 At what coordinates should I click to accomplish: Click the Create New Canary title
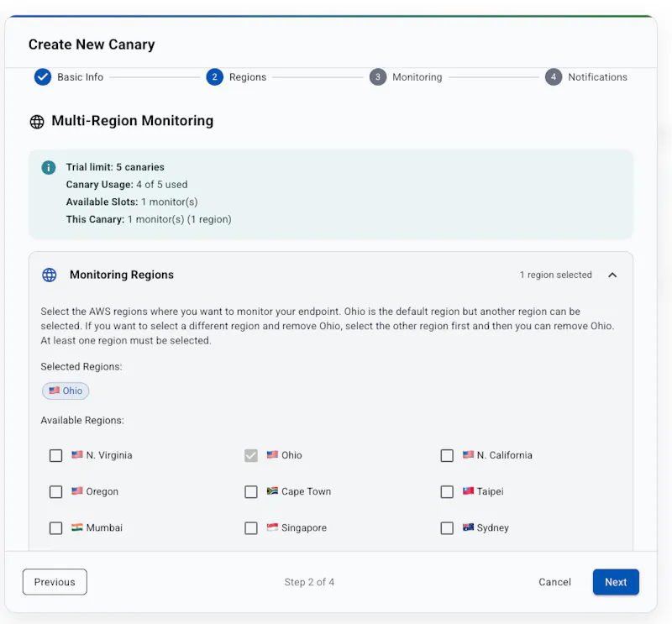tap(92, 45)
